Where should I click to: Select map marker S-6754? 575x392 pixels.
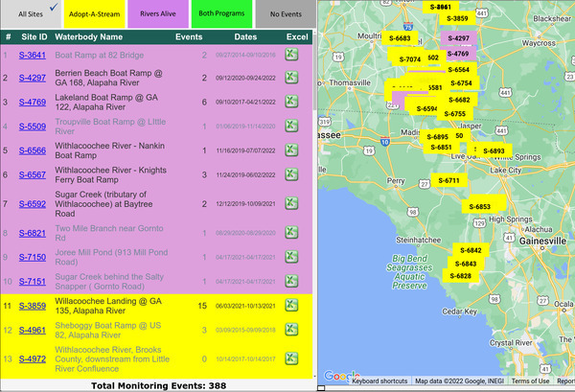click(461, 83)
